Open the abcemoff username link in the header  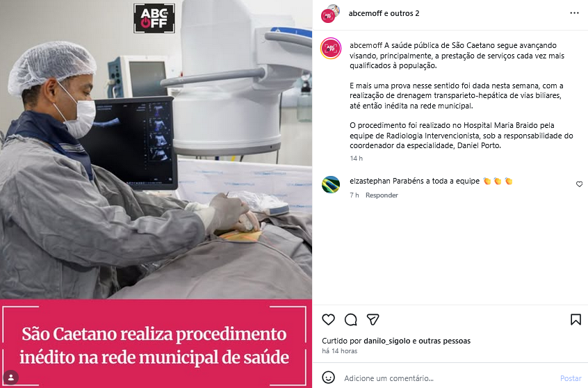[366, 13]
